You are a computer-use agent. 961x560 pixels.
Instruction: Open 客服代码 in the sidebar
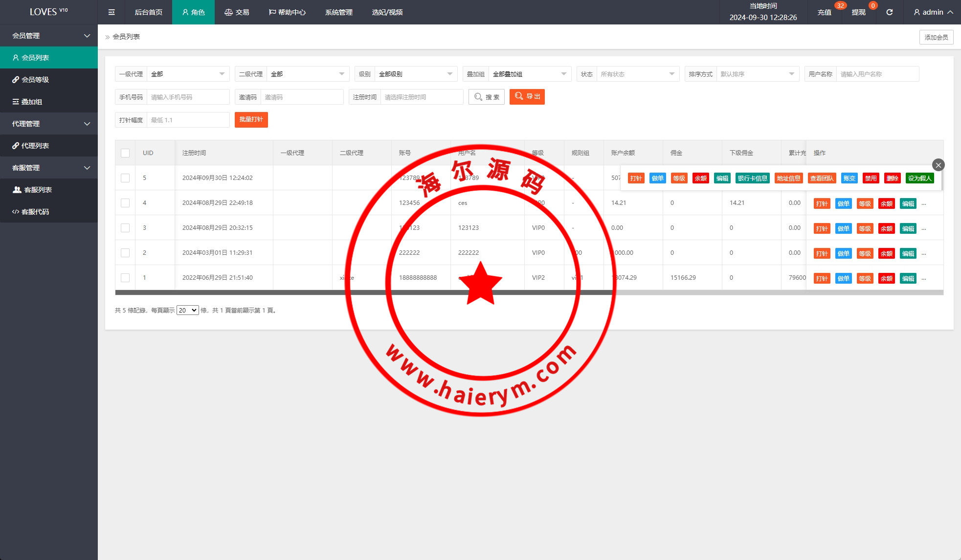tap(35, 212)
